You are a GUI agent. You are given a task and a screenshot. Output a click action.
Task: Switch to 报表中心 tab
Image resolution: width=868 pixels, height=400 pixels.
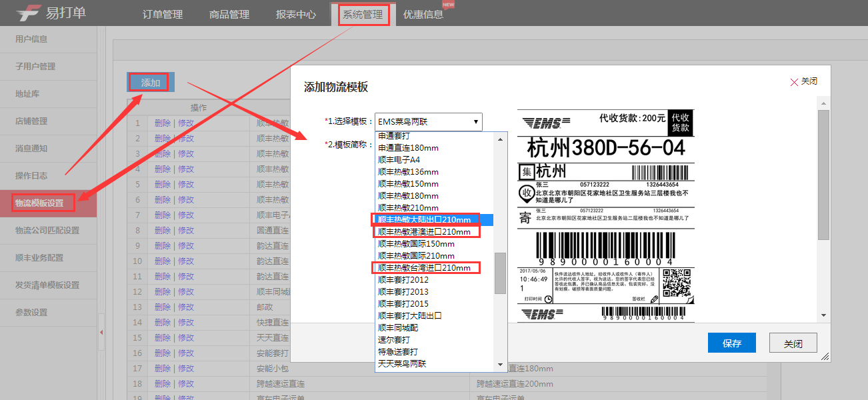tap(296, 14)
